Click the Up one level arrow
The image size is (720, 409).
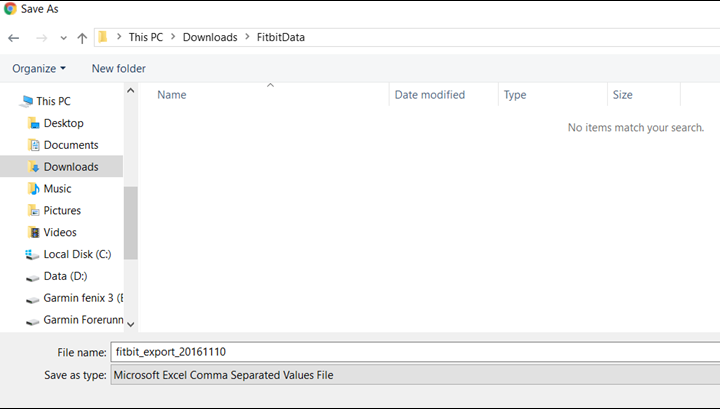pos(82,38)
